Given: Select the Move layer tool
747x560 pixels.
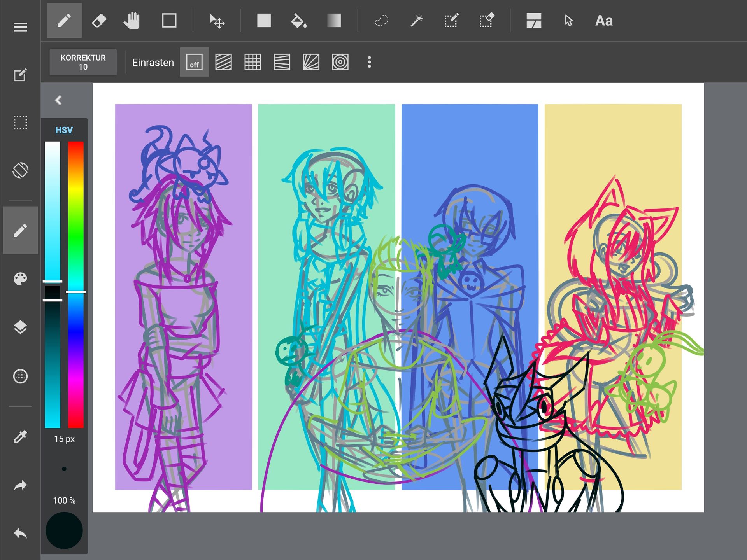Looking at the screenshot, I should pyautogui.click(x=217, y=21).
